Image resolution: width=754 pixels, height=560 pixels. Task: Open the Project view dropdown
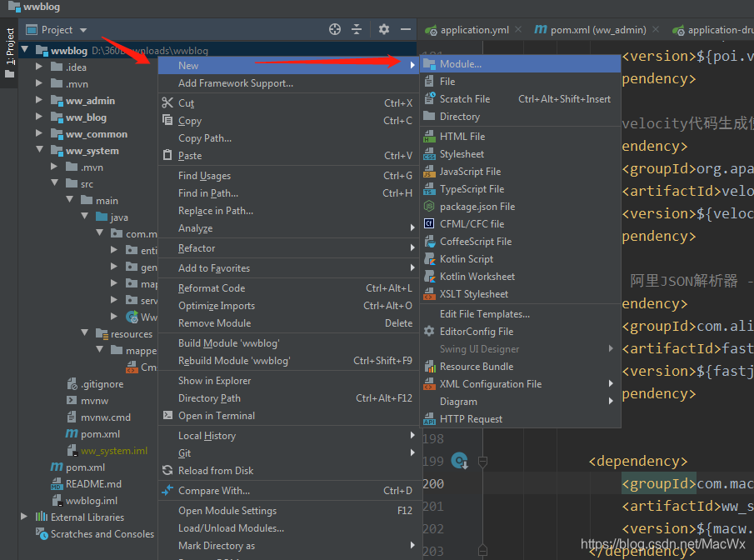coord(83,30)
